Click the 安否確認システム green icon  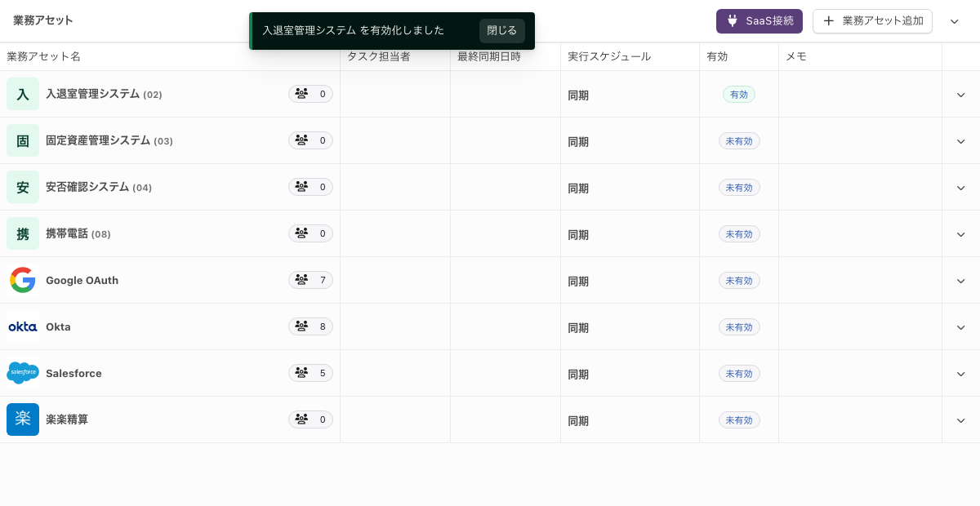point(23,187)
